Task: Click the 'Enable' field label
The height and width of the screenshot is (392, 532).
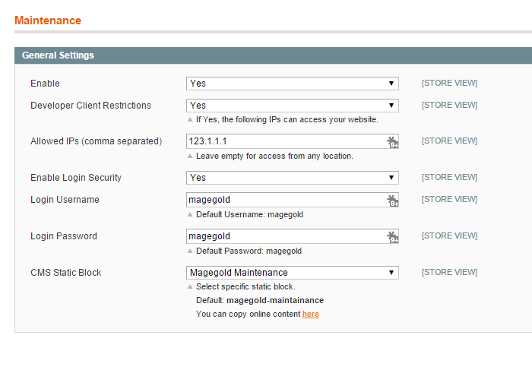Action: coord(45,84)
